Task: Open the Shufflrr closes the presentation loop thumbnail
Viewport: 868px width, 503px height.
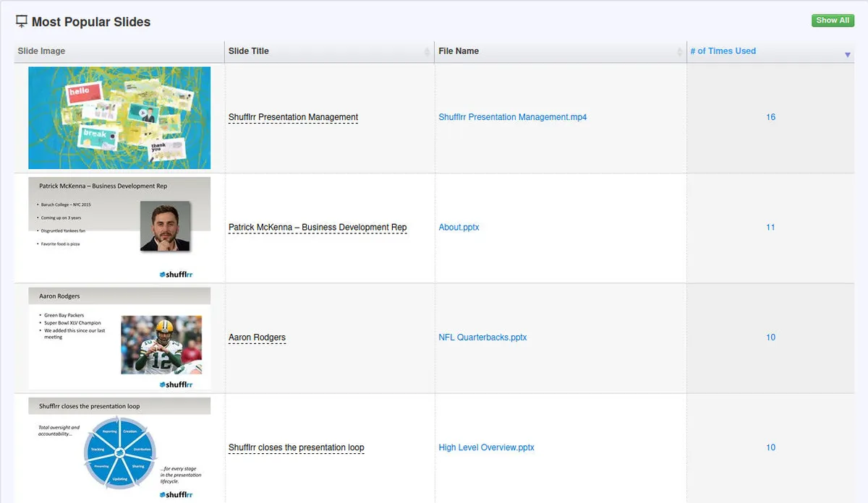Action: pos(119,449)
